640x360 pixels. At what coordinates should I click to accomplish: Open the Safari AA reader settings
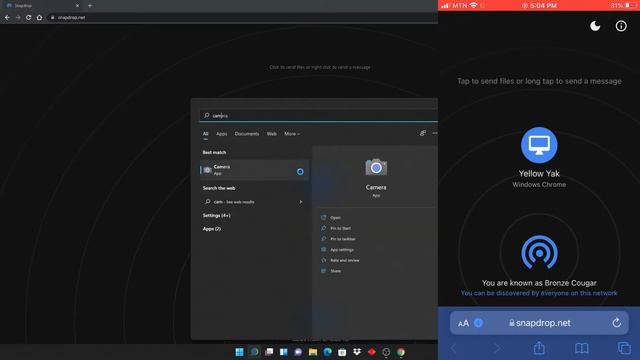463,323
